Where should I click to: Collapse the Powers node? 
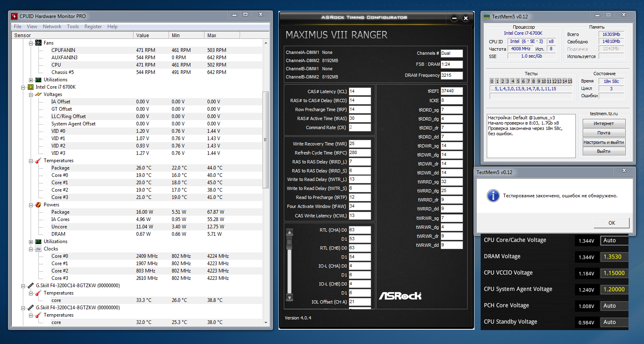pyautogui.click(x=31, y=205)
